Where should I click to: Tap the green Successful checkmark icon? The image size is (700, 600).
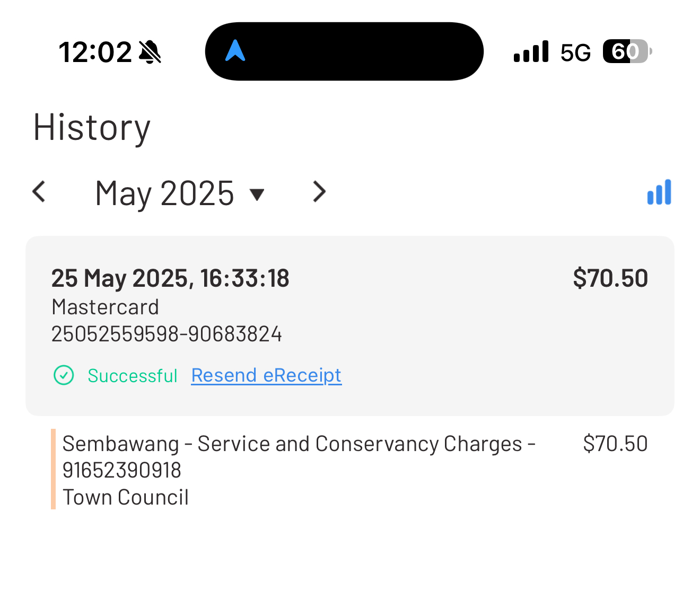coord(64,375)
